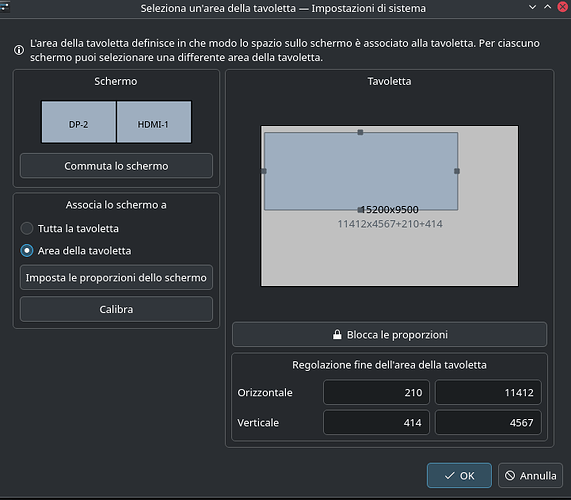
Task: Click the window menu icon in the title bar corner
Action: tap(4, 7)
